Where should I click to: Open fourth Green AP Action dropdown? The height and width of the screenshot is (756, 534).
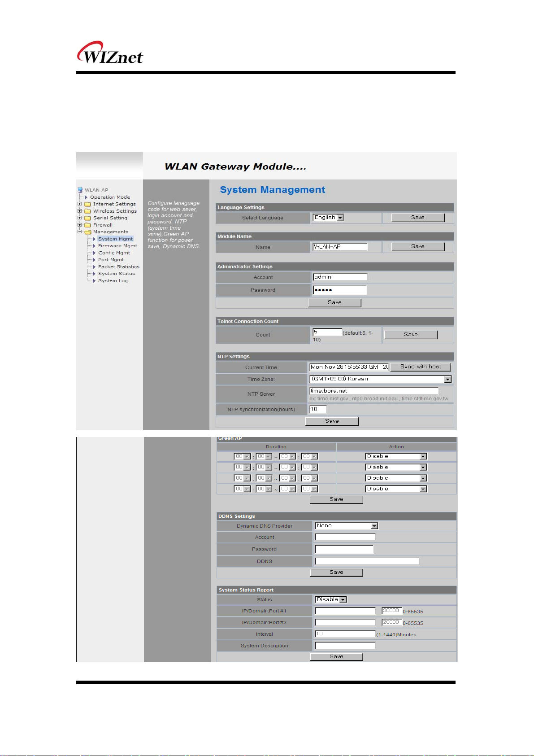(396, 489)
